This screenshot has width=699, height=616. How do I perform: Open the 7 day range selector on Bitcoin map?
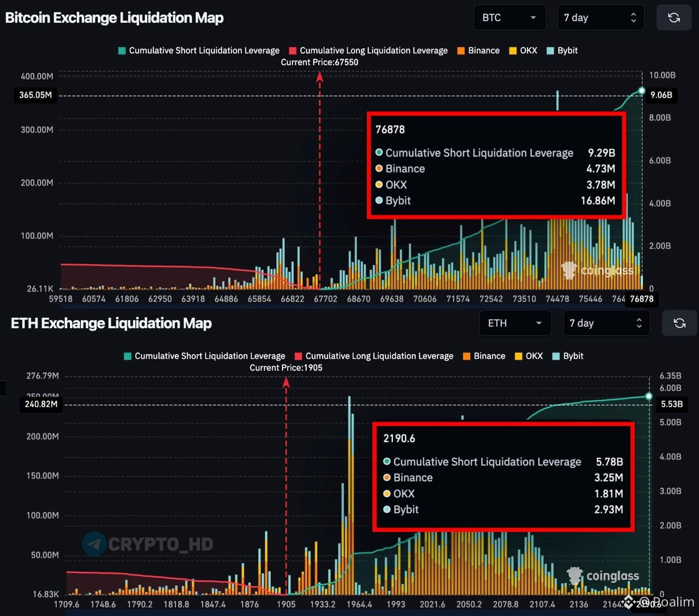tap(600, 17)
